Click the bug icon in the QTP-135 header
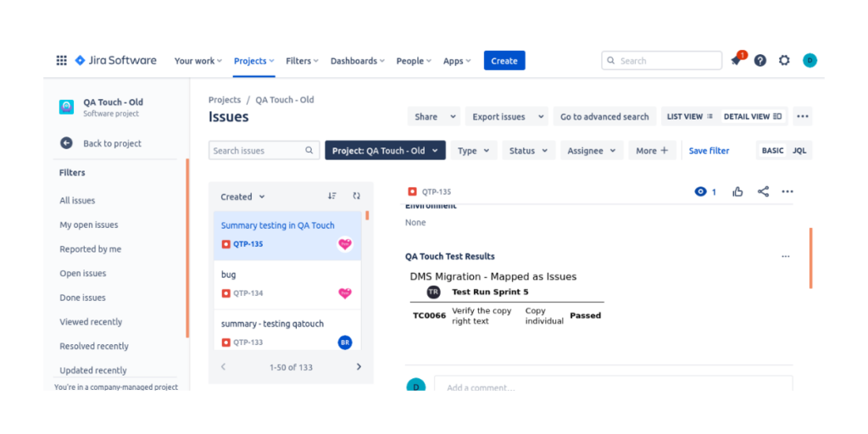Image resolution: width=868 pixels, height=434 pixels. coord(412,192)
